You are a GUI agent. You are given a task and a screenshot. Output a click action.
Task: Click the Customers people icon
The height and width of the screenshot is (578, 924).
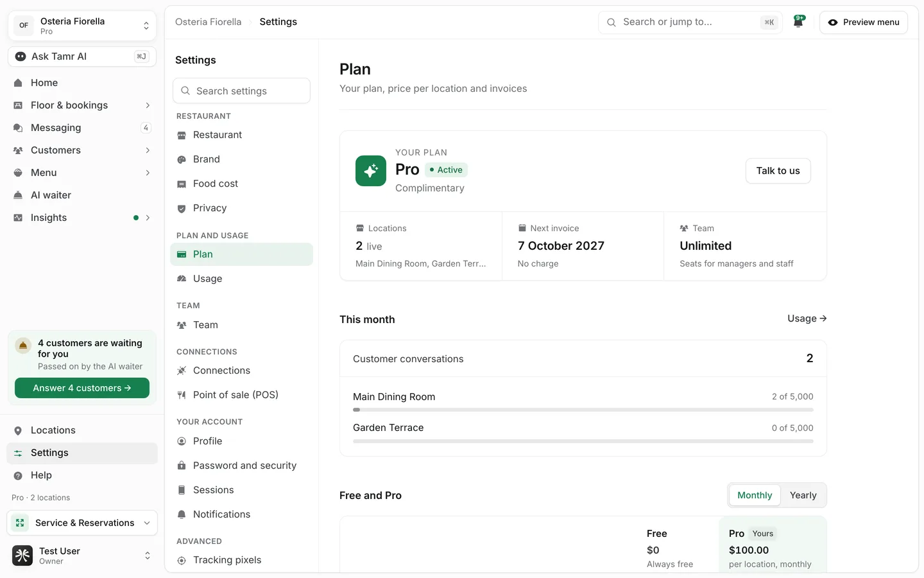click(18, 150)
